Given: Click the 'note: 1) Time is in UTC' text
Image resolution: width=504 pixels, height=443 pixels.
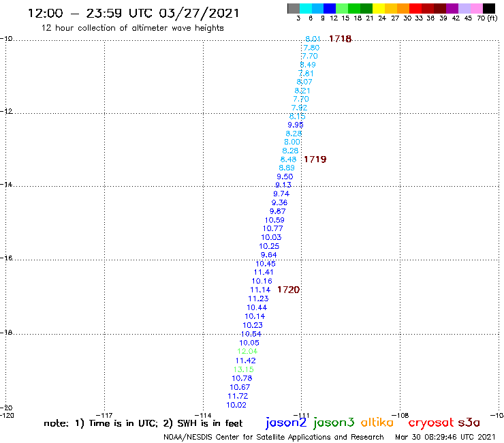Looking at the screenshot, I should click(101, 423).
